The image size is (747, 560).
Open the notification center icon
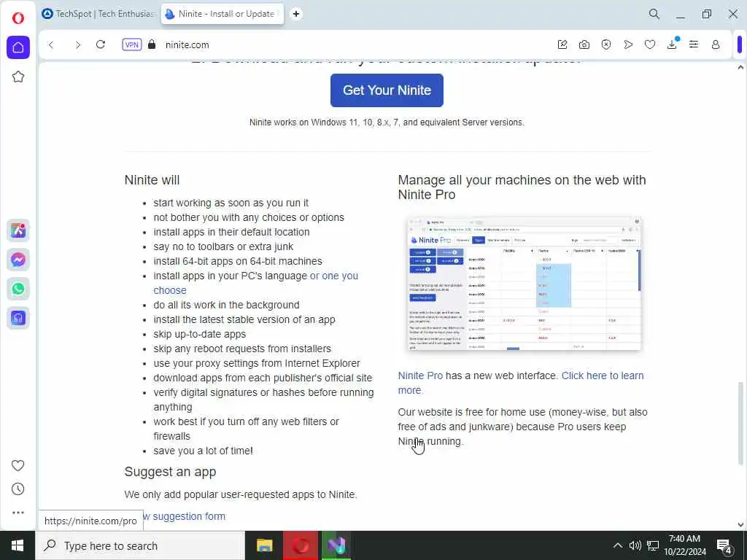[x=724, y=545]
